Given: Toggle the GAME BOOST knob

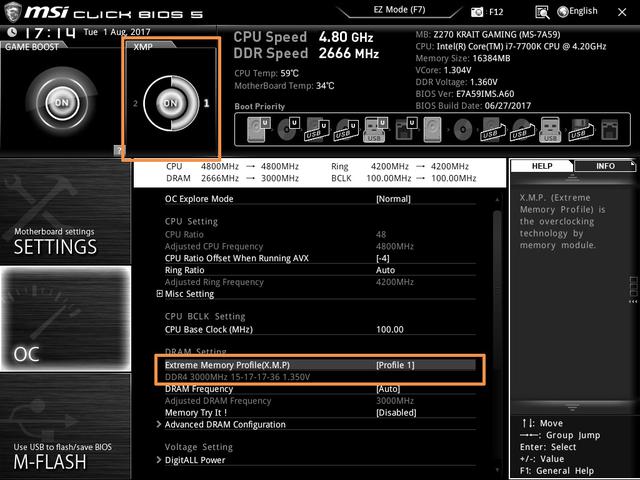Looking at the screenshot, I should pos(62,102).
